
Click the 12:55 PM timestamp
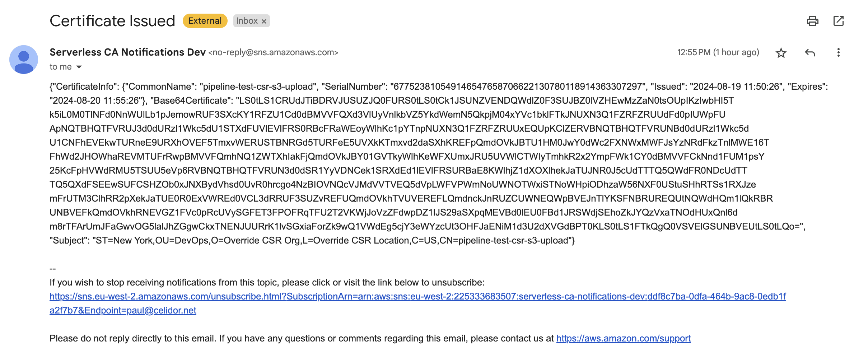pos(718,52)
